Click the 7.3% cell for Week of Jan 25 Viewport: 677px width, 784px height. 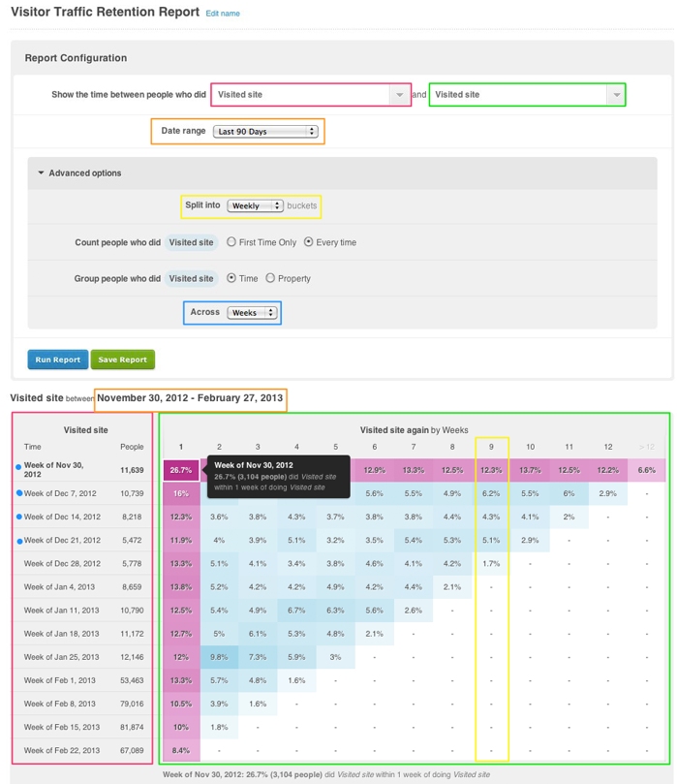point(258,657)
